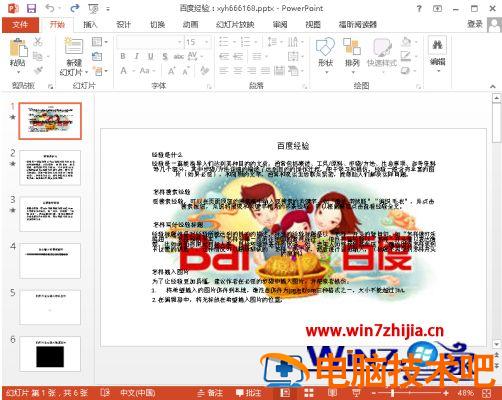Collapse the ribbon with the chevron
The image size is (502, 400).
coord(493,86)
